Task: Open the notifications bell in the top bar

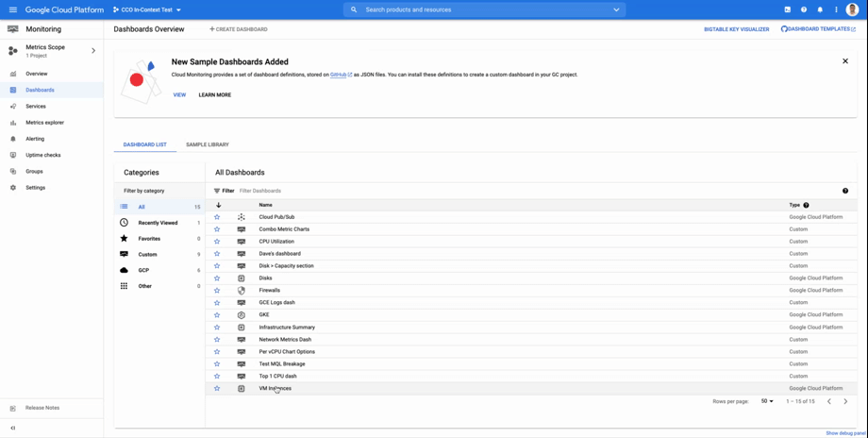Action: point(820,10)
